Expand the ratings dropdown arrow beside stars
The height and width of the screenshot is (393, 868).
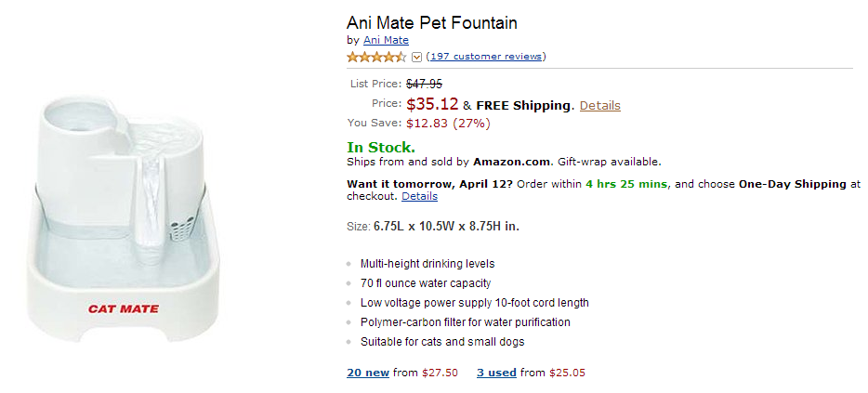416,57
